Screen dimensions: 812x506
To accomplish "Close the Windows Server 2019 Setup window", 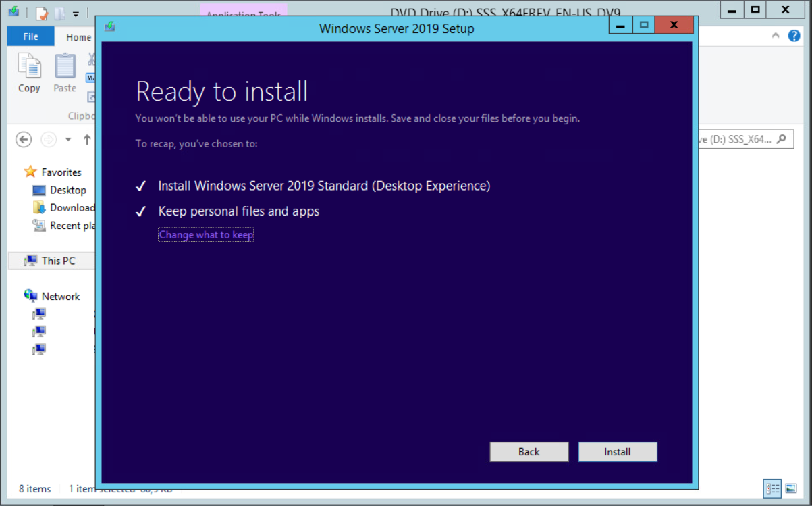I will pyautogui.click(x=674, y=26).
